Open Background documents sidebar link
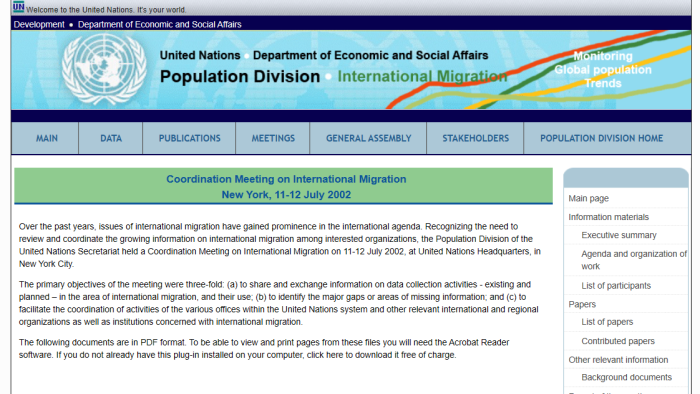Image resolution: width=700 pixels, height=394 pixels. 626,377
